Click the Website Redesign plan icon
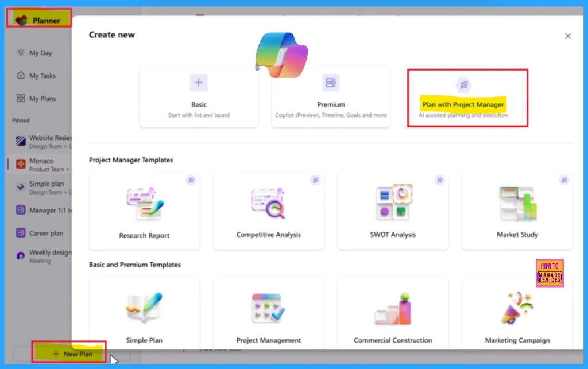 click(x=21, y=141)
